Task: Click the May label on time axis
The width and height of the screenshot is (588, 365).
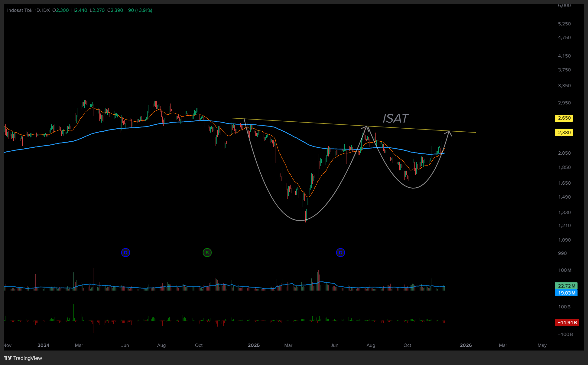Action: 542,345
